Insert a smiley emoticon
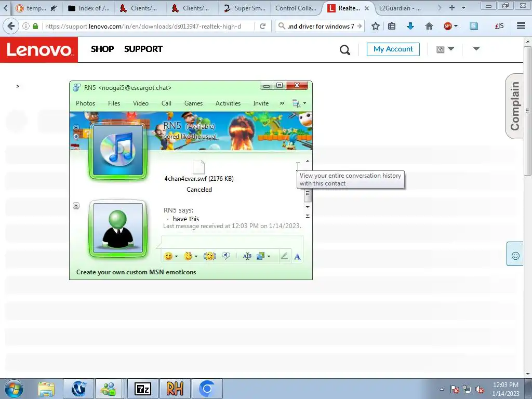 [x=168, y=256]
